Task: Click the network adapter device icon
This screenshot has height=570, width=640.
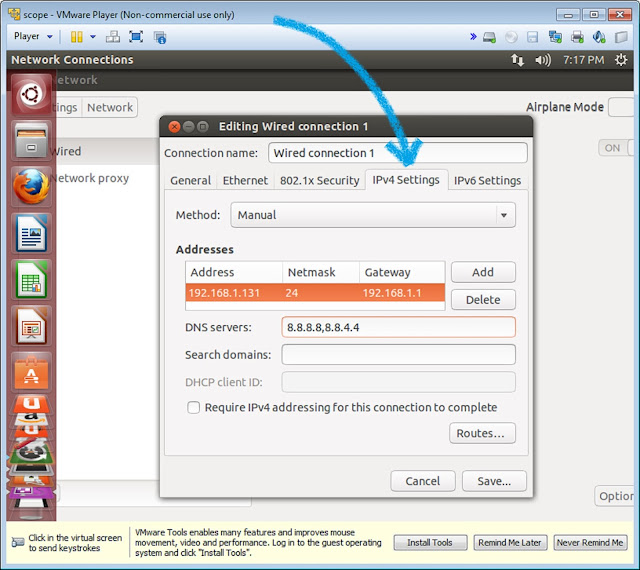Action: (555, 37)
